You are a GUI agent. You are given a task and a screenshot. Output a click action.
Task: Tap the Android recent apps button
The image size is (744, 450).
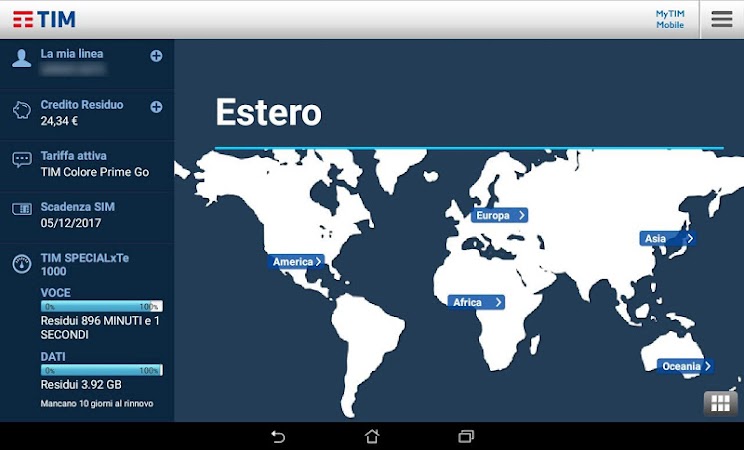click(466, 436)
